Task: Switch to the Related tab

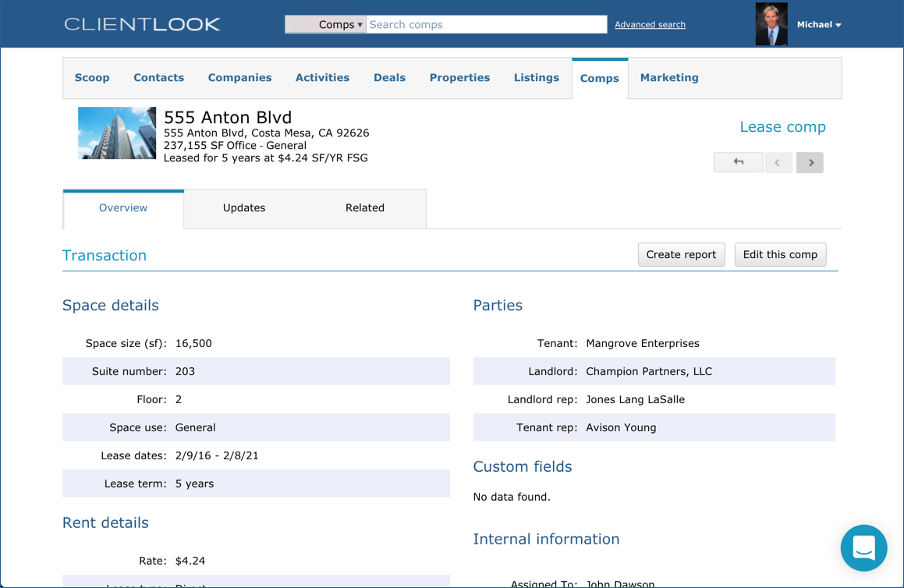Action: (x=364, y=207)
